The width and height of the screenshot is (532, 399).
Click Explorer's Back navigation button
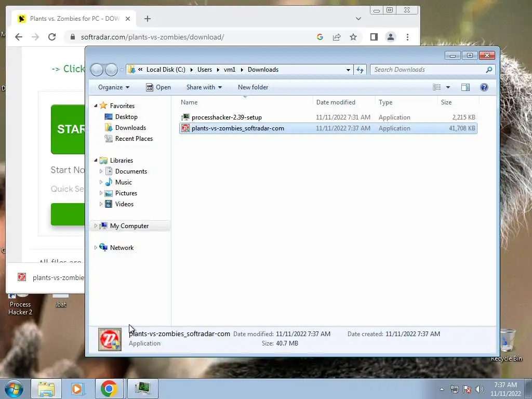click(97, 70)
